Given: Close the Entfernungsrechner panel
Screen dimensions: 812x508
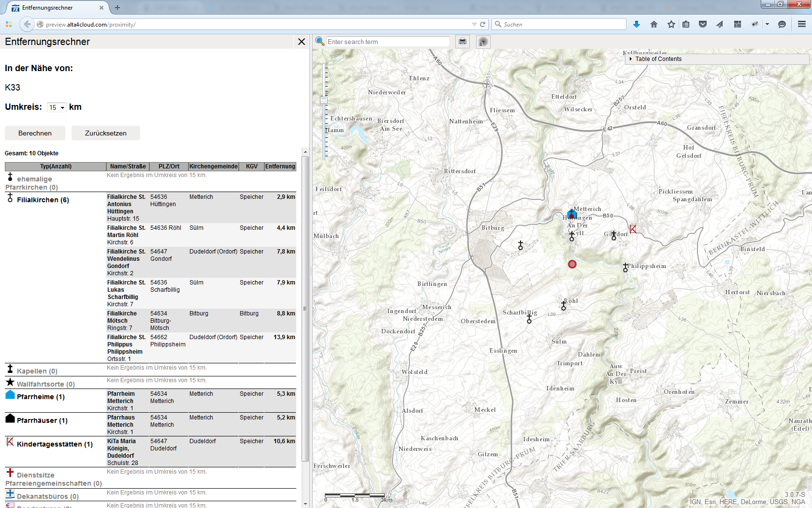Looking at the screenshot, I should click(302, 42).
